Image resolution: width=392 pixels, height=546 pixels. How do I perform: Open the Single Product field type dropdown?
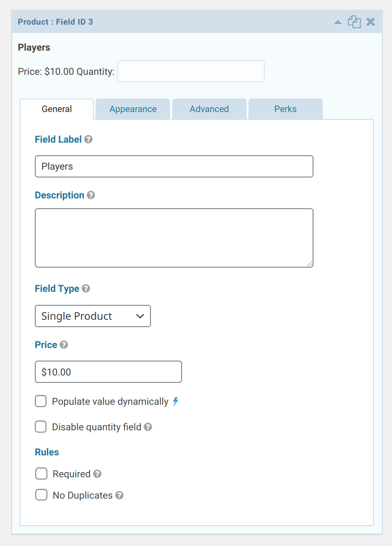pyautogui.click(x=93, y=316)
